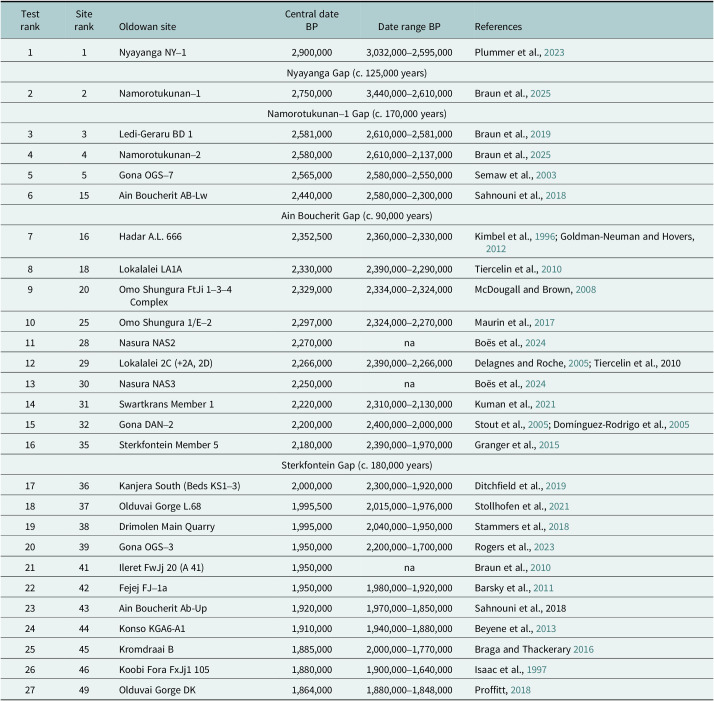Click Barsky et al. 2011 link

pyautogui.click(x=543, y=588)
